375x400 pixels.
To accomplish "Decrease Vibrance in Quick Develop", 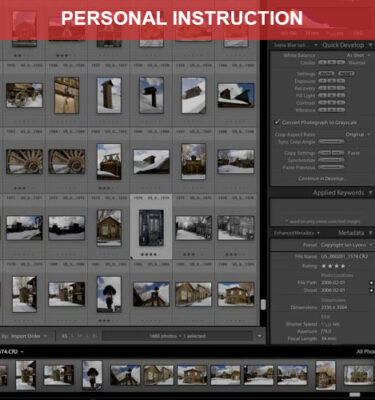I will click(322, 110).
